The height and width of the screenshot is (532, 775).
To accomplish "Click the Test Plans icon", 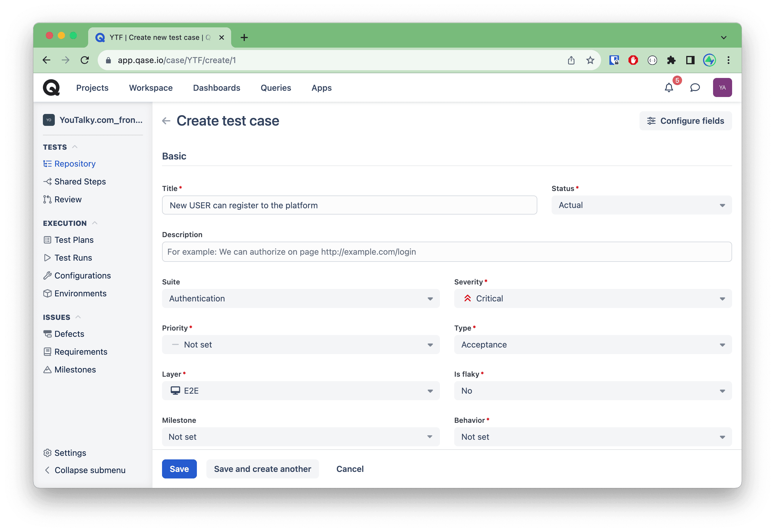I will (48, 240).
